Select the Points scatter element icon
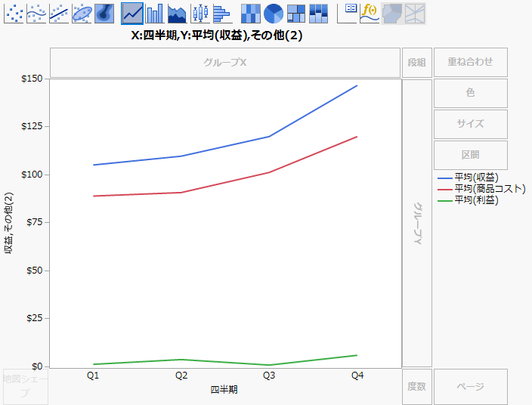532x405 pixels. coord(14,14)
